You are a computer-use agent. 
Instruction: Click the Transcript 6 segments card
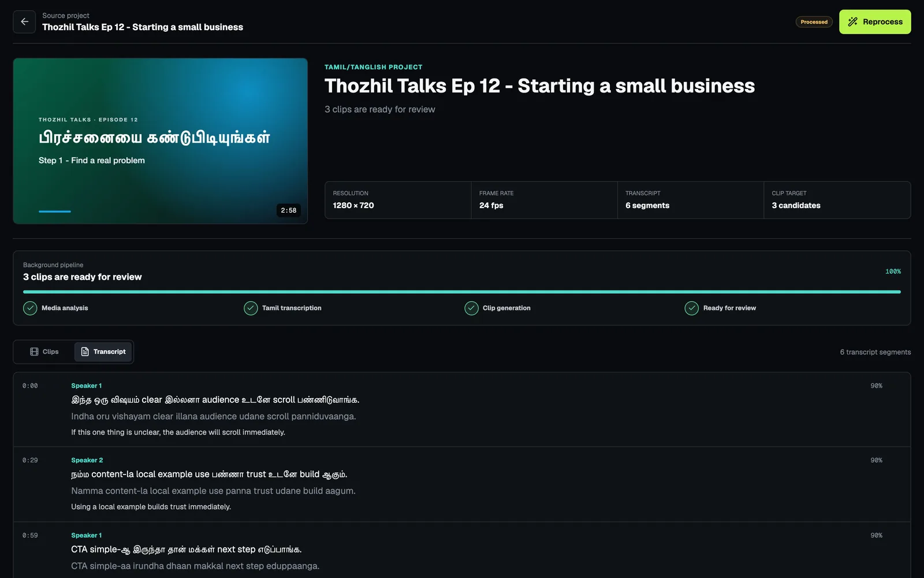pos(691,200)
